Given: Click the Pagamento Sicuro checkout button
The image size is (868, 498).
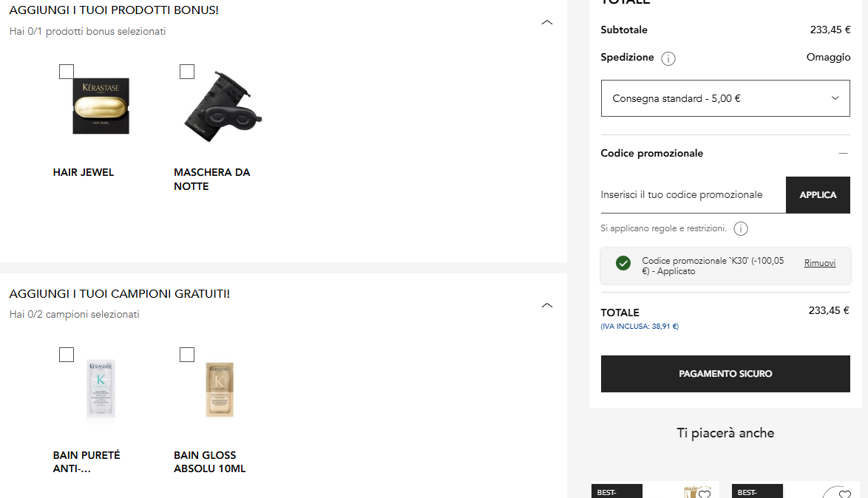Looking at the screenshot, I should 725,374.
